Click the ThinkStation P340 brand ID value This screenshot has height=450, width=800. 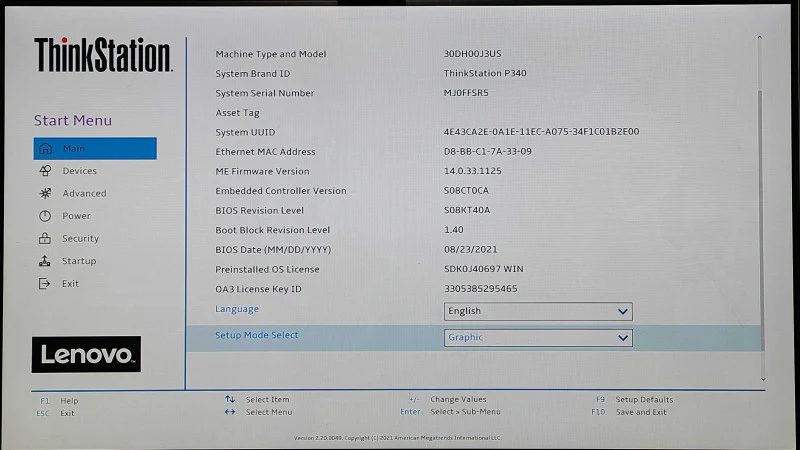pyautogui.click(x=485, y=73)
